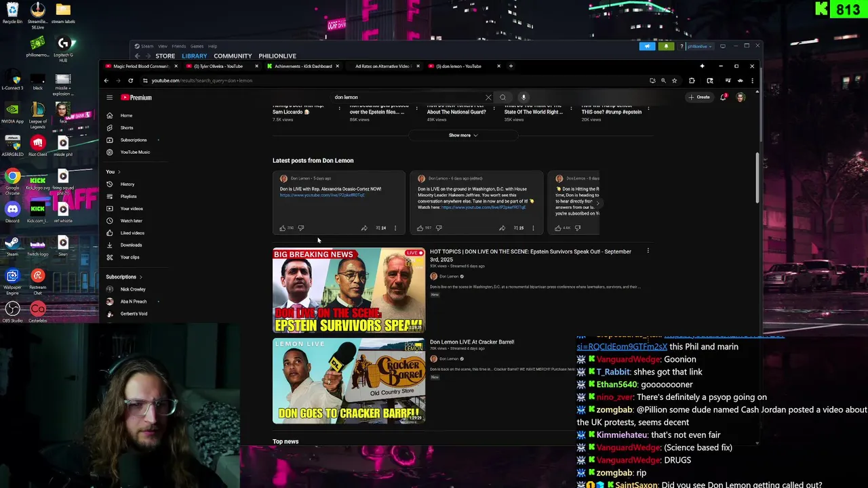Click the YouTube Premium logo
Screen dimensions: 868x488
136,98
